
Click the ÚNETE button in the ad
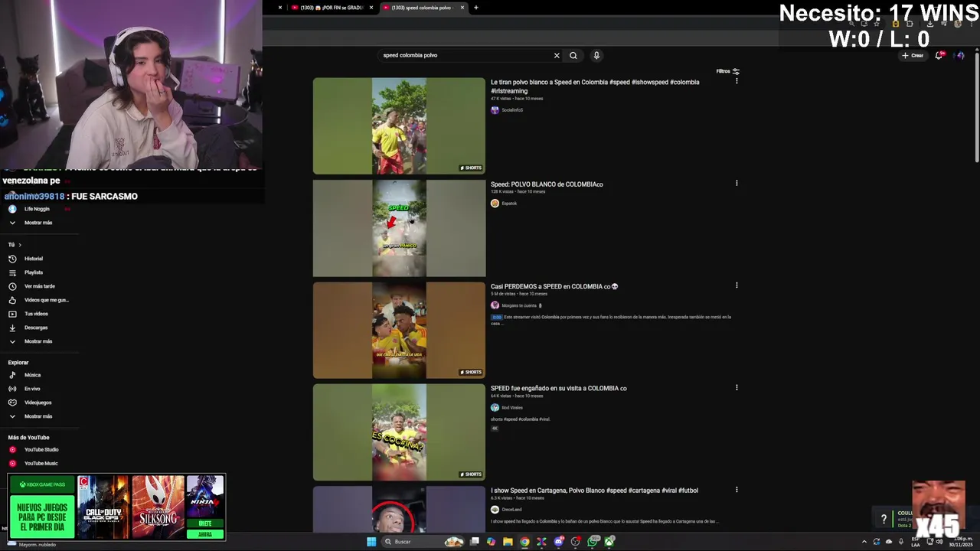204,523
